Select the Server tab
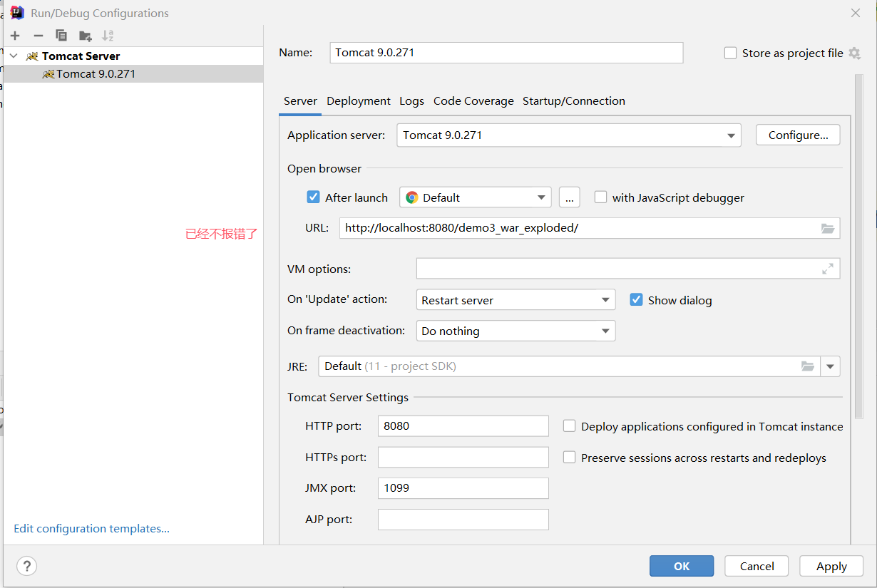Image resolution: width=877 pixels, height=588 pixels. pos(300,101)
